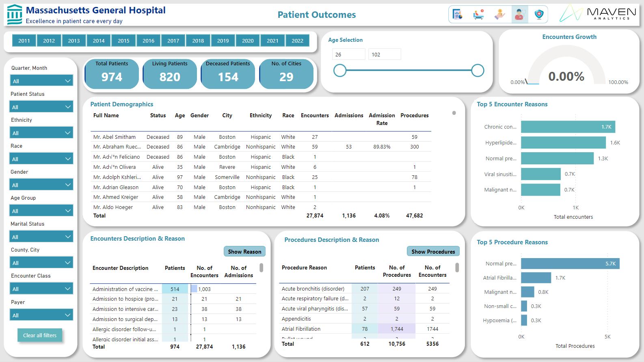This screenshot has width=644, height=362.
Task: Select the 2019 year slicer
Action: point(223,41)
